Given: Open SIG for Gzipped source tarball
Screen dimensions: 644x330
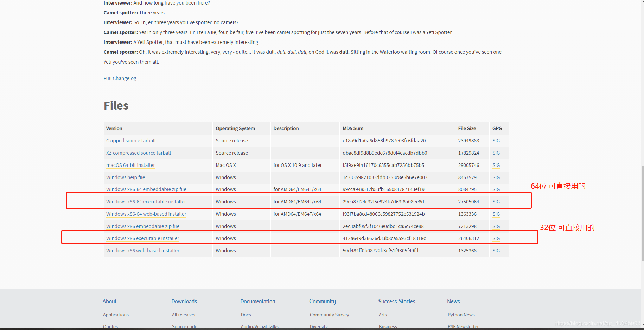Looking at the screenshot, I should (496, 141).
